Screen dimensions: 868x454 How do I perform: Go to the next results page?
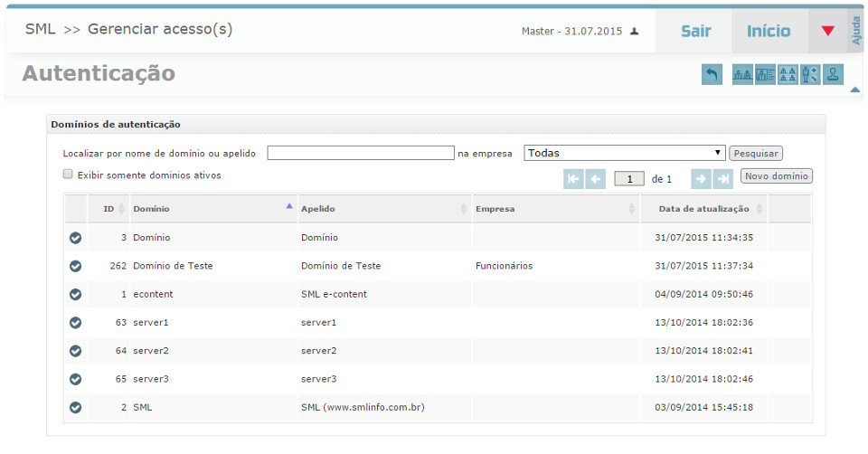701,179
